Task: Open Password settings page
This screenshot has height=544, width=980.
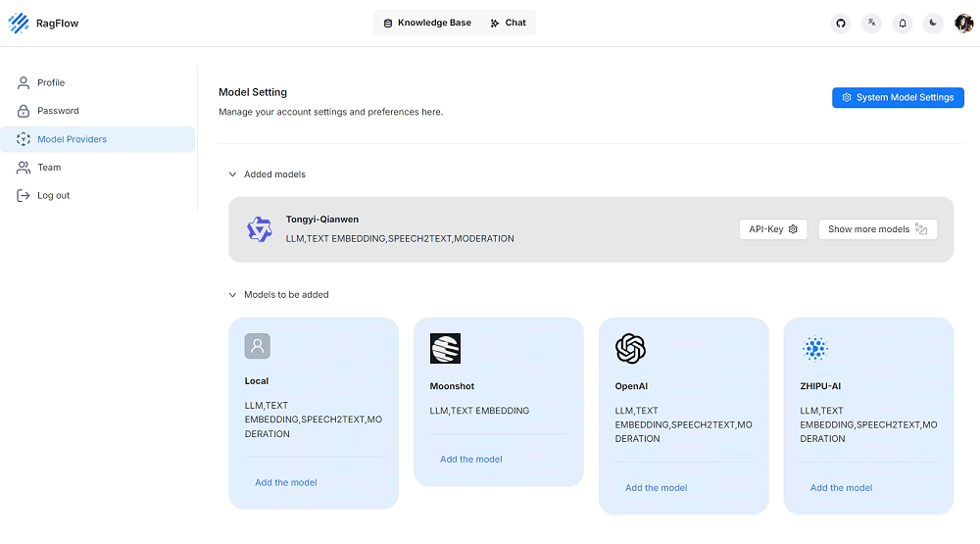Action: point(97,111)
